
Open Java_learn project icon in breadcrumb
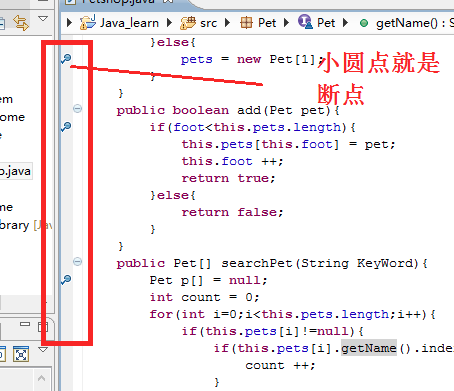pos(88,23)
